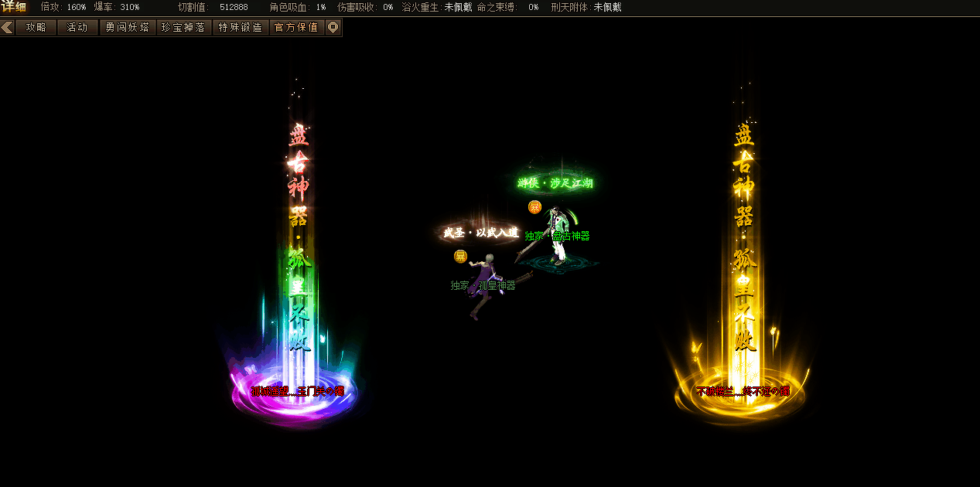Open the 官方保值 official guarantee menu
980x487 pixels.
[x=296, y=28]
